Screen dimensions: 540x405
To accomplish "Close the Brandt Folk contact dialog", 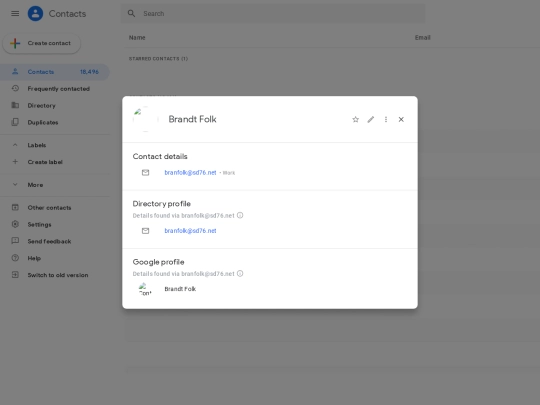I will 401,120.
